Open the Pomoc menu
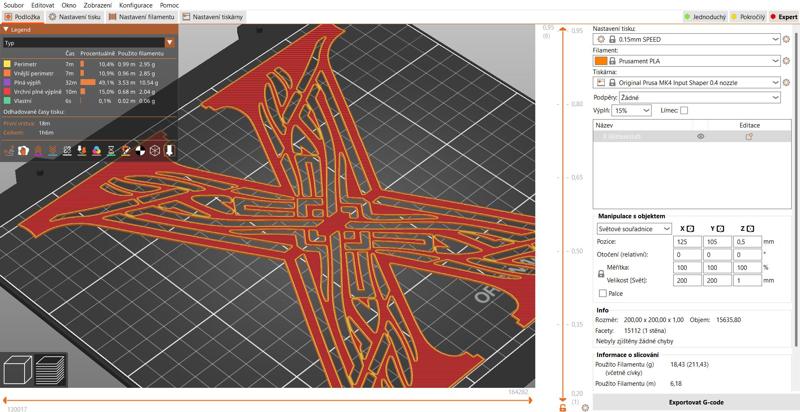This screenshot has height=412, width=800. 169,5
